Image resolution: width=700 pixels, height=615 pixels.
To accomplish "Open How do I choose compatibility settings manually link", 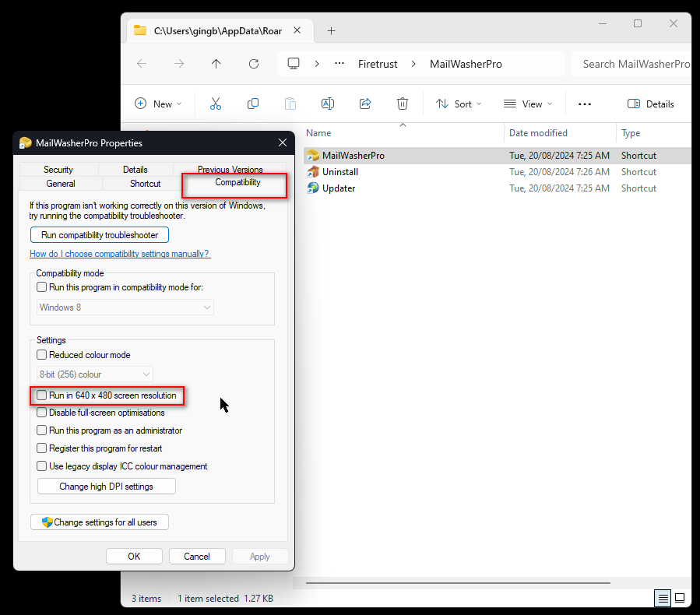I will [120, 254].
